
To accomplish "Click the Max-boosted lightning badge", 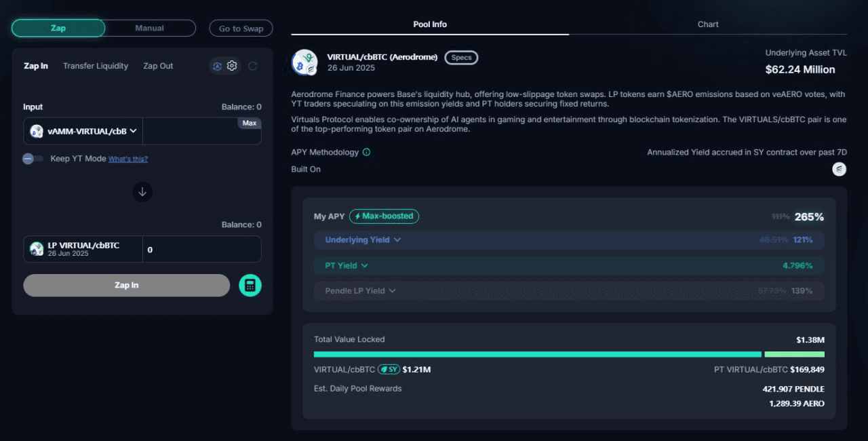I will click(x=384, y=216).
